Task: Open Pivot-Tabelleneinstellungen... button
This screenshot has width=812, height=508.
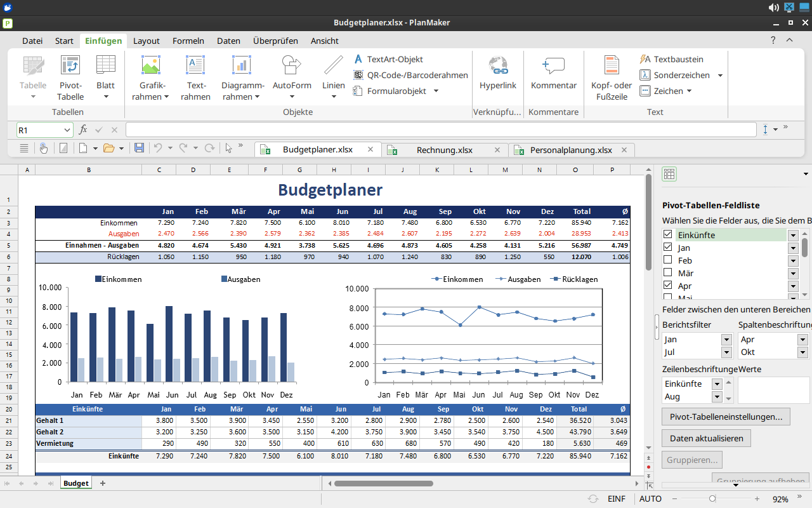Action: pyautogui.click(x=726, y=417)
